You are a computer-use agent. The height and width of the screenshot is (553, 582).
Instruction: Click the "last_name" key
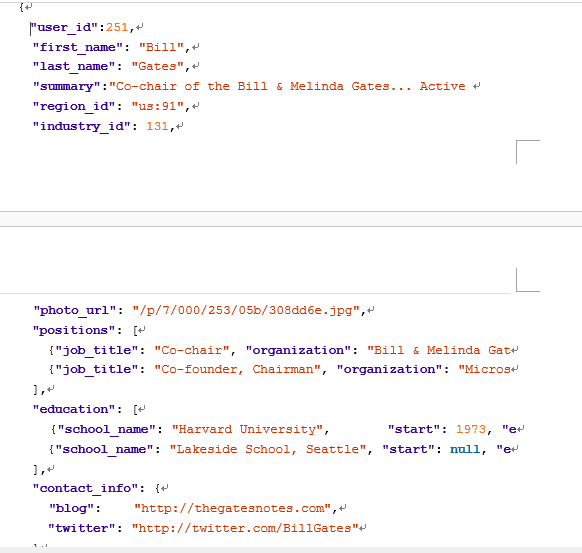pos(74,66)
